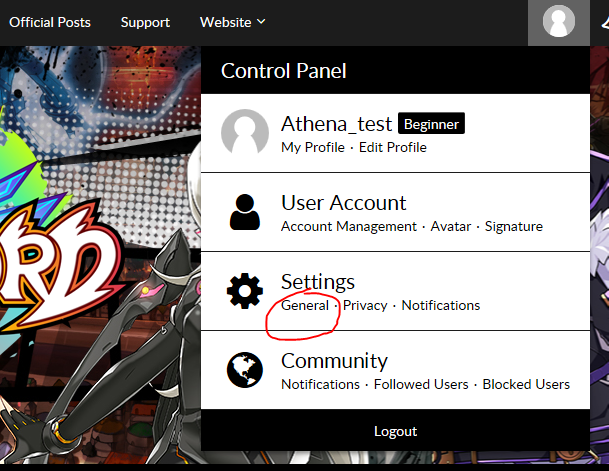The height and width of the screenshot is (471, 609).
Task: Open the Blocked Users link
Action: pyautogui.click(x=526, y=384)
